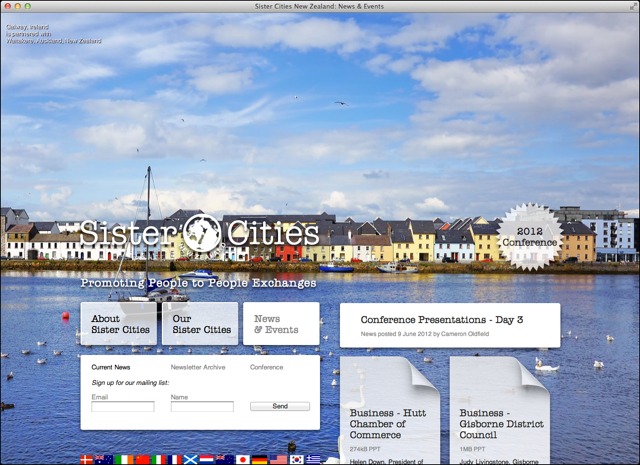Click the Greece flag icon
Viewport: 640px width, 465px height.
click(x=313, y=460)
